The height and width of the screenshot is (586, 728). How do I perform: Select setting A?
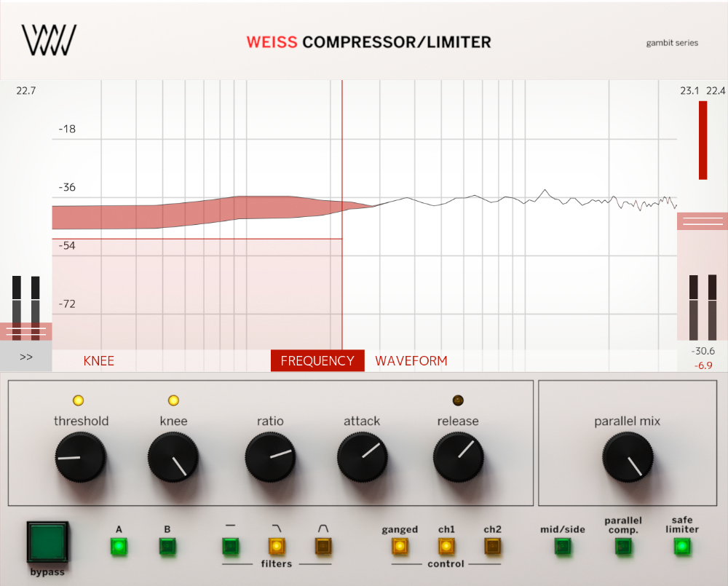tap(119, 545)
